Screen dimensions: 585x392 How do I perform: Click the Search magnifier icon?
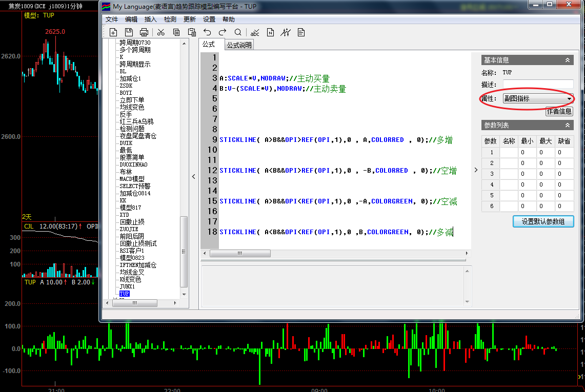click(x=238, y=32)
